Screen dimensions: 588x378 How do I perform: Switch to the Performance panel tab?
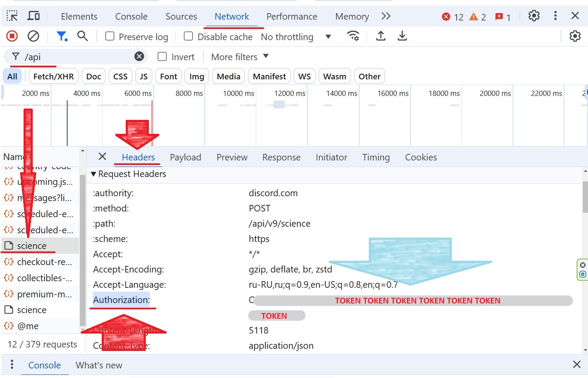click(x=292, y=17)
